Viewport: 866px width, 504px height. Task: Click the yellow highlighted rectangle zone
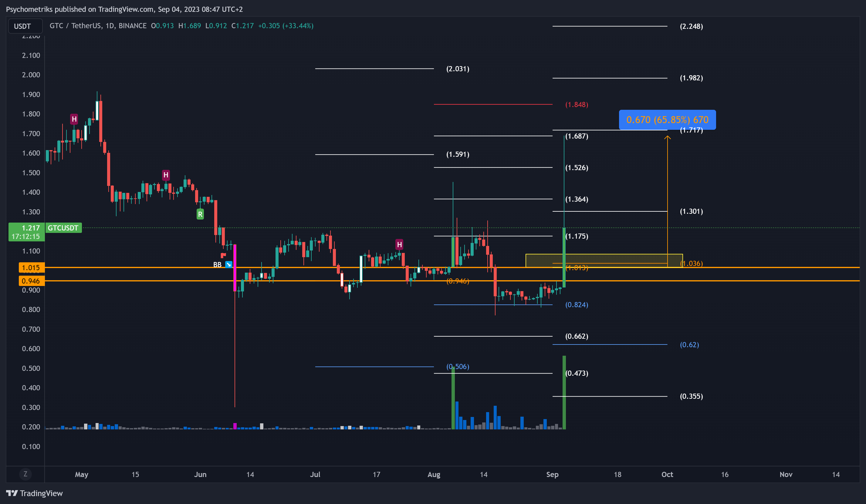[x=604, y=260]
